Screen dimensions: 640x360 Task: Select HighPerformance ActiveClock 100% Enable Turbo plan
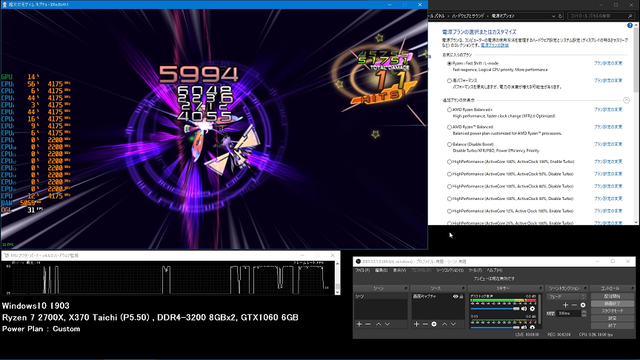pos(449,162)
